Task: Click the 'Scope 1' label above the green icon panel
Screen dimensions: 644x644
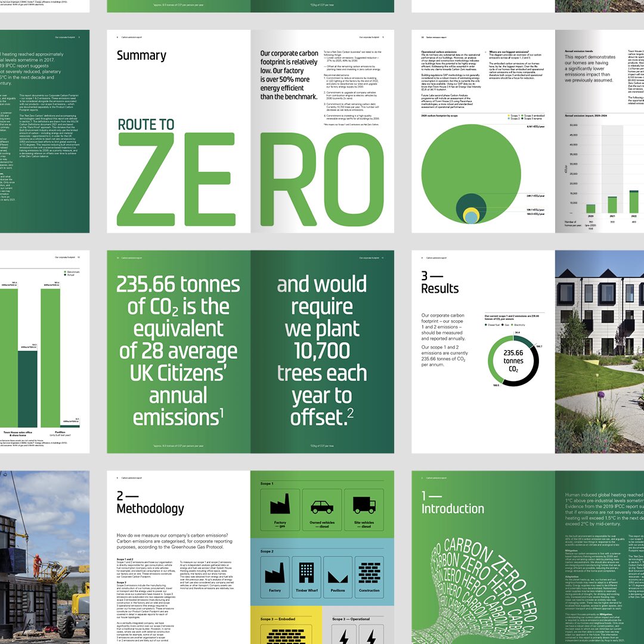Action: tap(267, 484)
